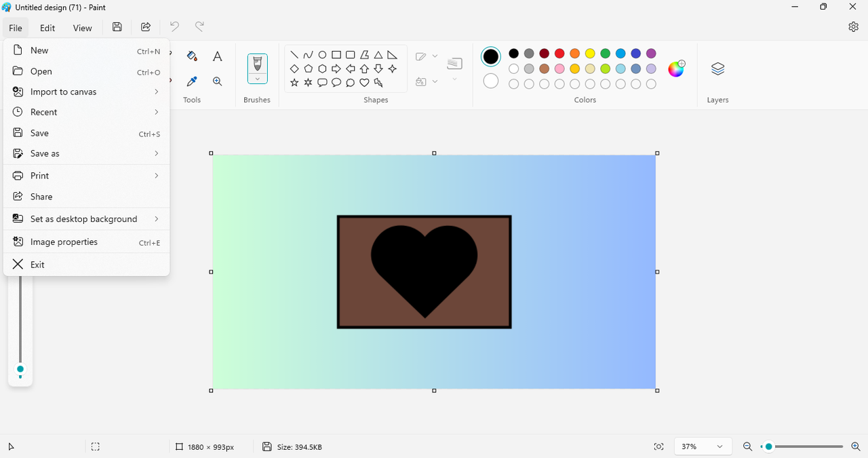Select the Diamond shape
This screenshot has width=868, height=458.
[294, 69]
